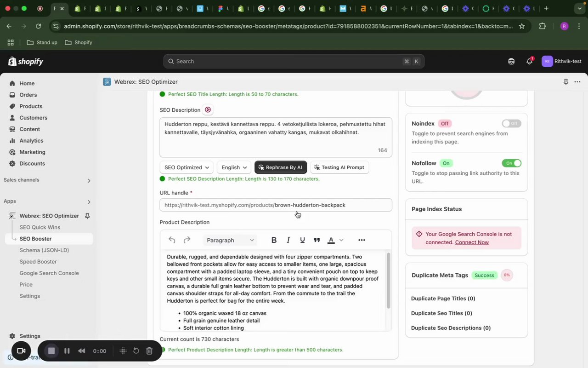Image resolution: width=588 pixels, height=368 pixels.
Task: Open a new browser tab
Action: pyautogui.click(x=546, y=8)
